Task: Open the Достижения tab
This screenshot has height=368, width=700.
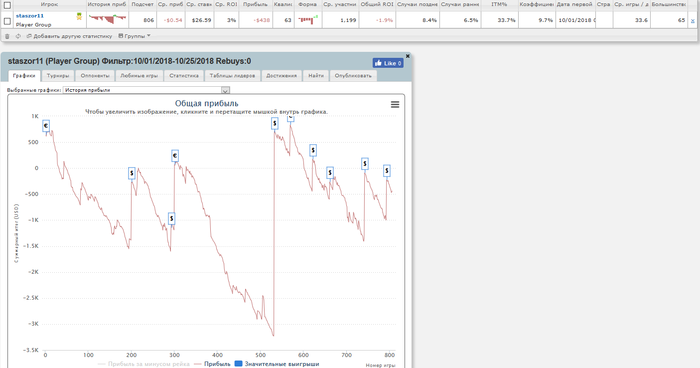Action: coord(281,76)
